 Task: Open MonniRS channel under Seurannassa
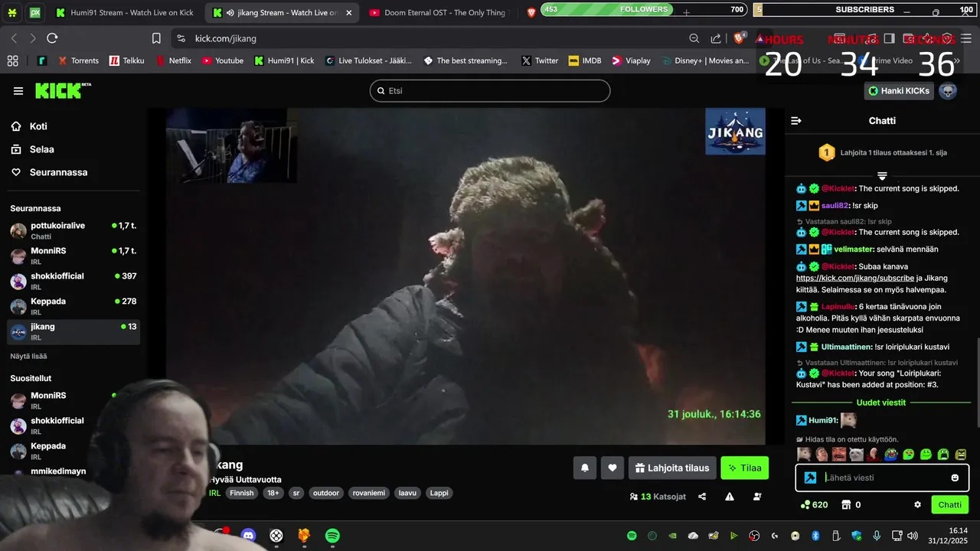click(x=73, y=256)
